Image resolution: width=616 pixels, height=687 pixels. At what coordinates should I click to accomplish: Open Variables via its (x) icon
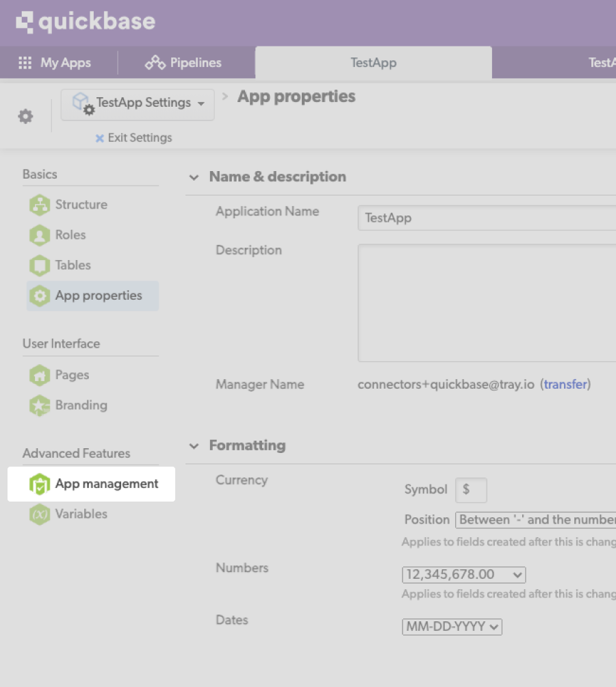39,514
